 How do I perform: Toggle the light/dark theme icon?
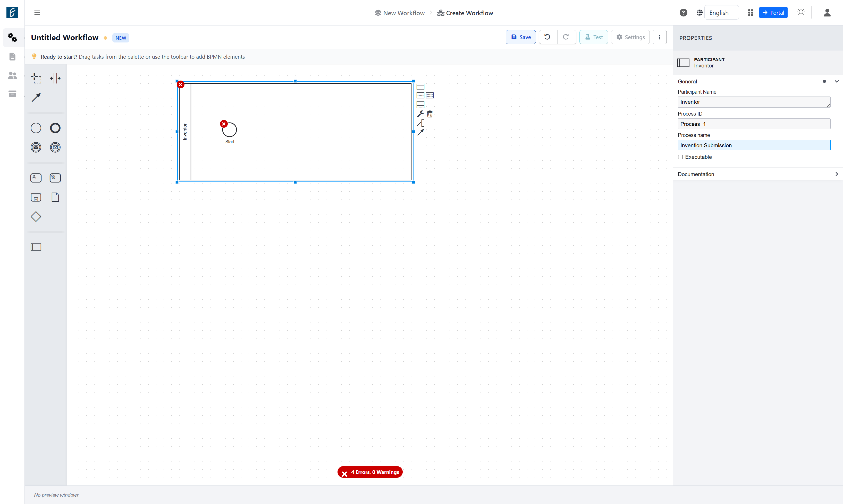coord(801,13)
